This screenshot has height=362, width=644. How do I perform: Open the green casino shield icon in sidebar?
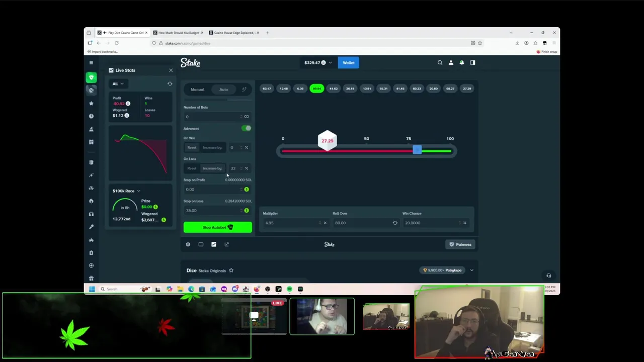[91, 77]
